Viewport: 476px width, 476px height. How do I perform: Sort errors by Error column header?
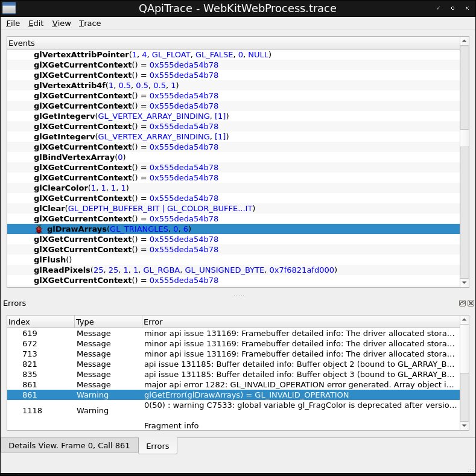(301, 322)
